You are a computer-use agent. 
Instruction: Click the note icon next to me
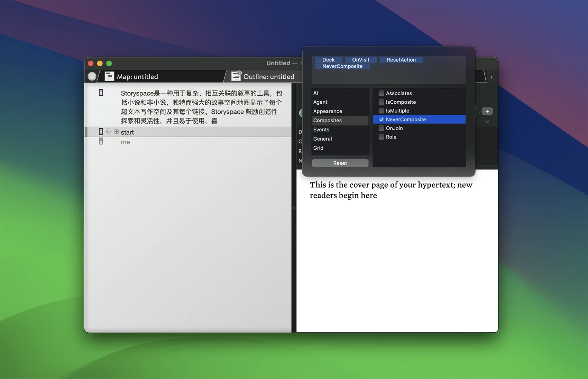point(101,141)
